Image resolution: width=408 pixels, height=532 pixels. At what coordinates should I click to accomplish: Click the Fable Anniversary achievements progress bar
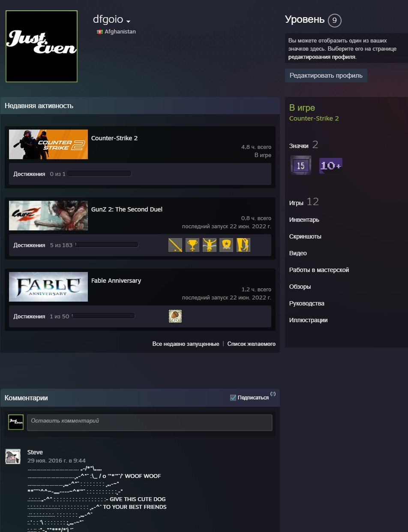(x=103, y=316)
